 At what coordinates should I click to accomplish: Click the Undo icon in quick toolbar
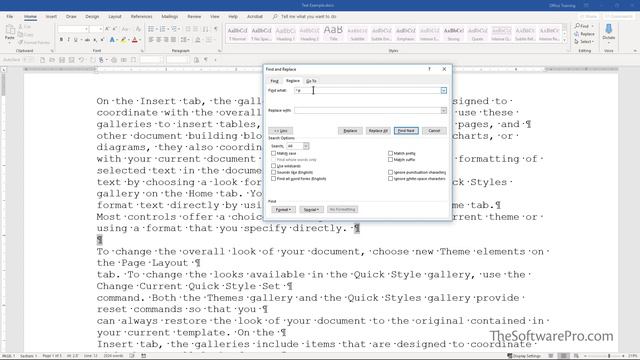81,60
